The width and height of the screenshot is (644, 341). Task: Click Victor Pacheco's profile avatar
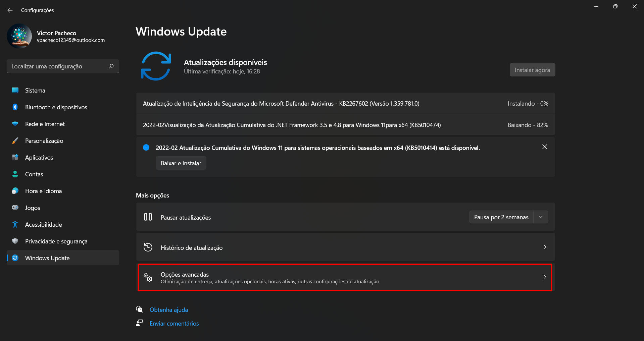[19, 36]
